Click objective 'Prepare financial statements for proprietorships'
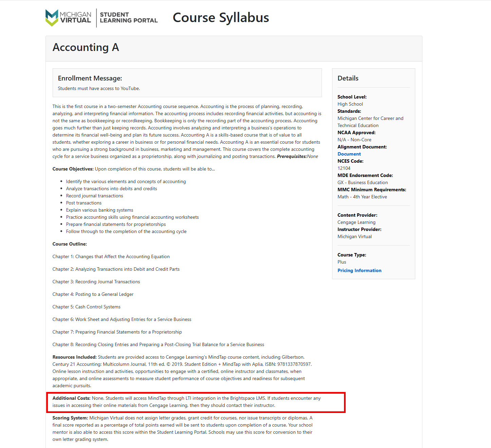 (116, 224)
